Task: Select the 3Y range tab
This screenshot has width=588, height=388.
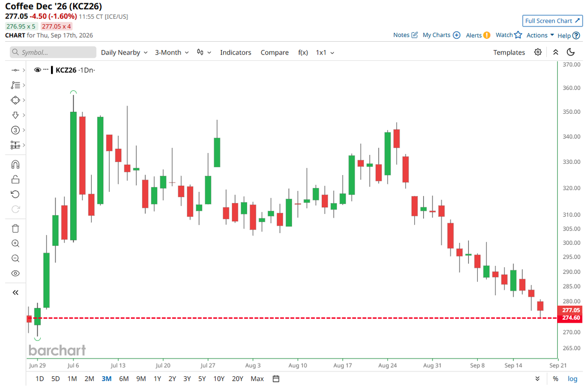Action: pos(187,379)
